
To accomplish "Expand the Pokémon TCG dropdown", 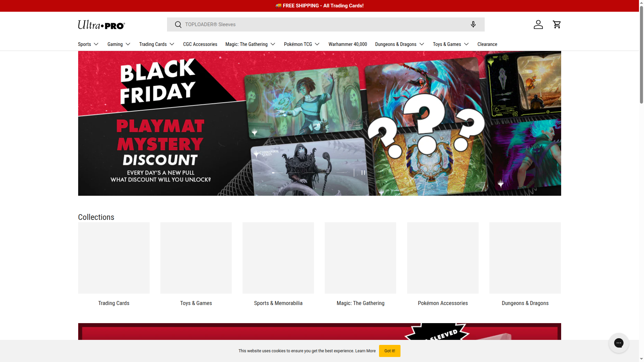I will pos(302,44).
